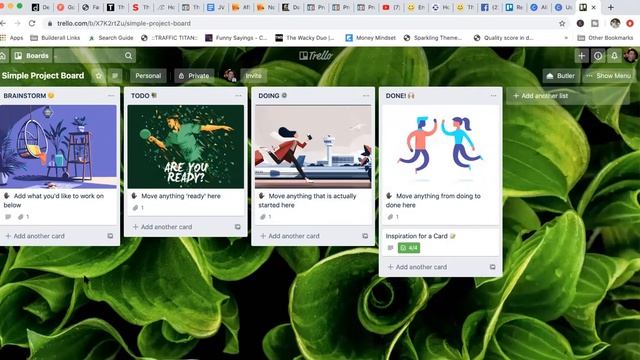The width and height of the screenshot is (640, 360).
Task: Go back in browser history
Action: [3, 23]
